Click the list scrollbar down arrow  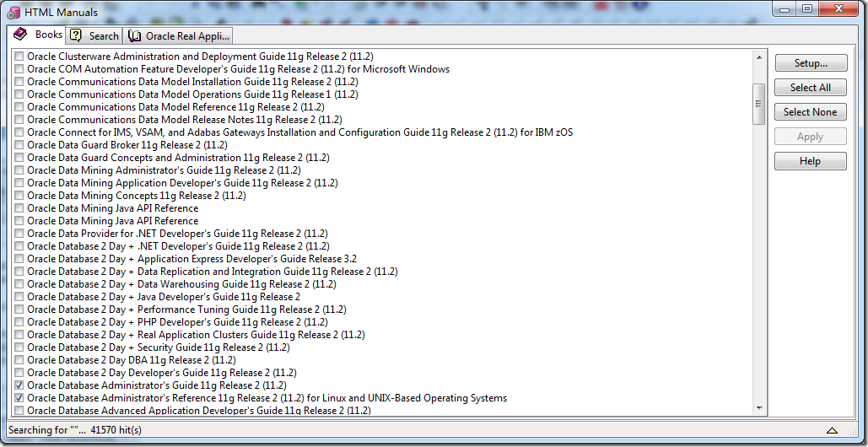(759, 407)
